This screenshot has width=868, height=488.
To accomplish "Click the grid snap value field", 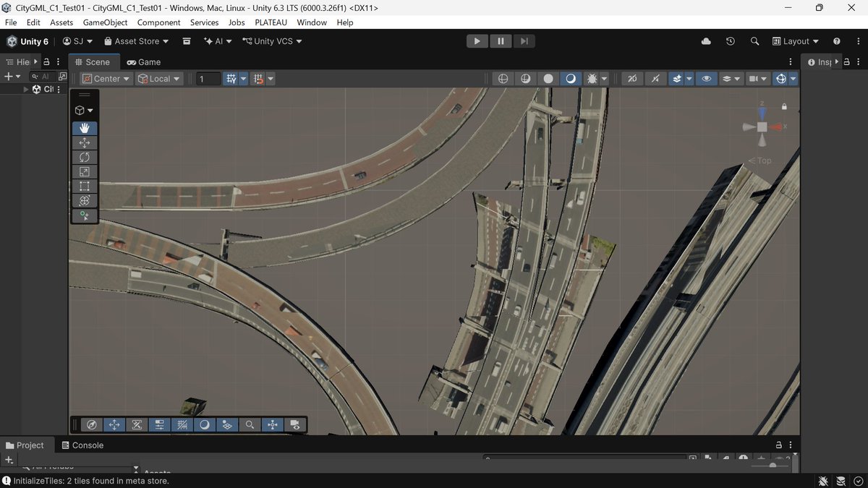I will [x=209, y=79].
